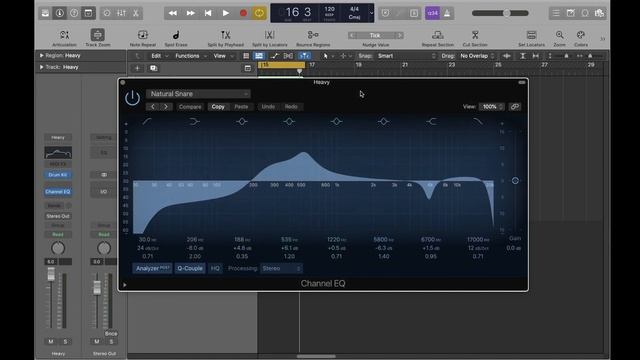Open Processing Stereo dropdown

coord(281,269)
